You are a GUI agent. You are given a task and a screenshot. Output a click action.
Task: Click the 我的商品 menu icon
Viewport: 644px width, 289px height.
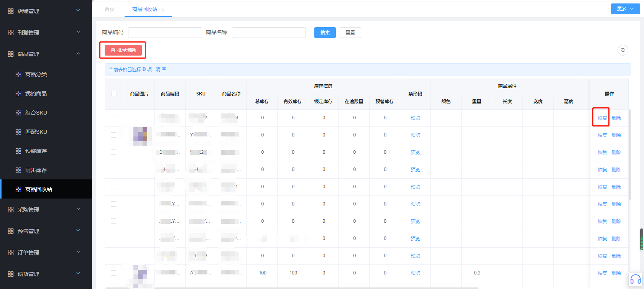click(x=18, y=94)
